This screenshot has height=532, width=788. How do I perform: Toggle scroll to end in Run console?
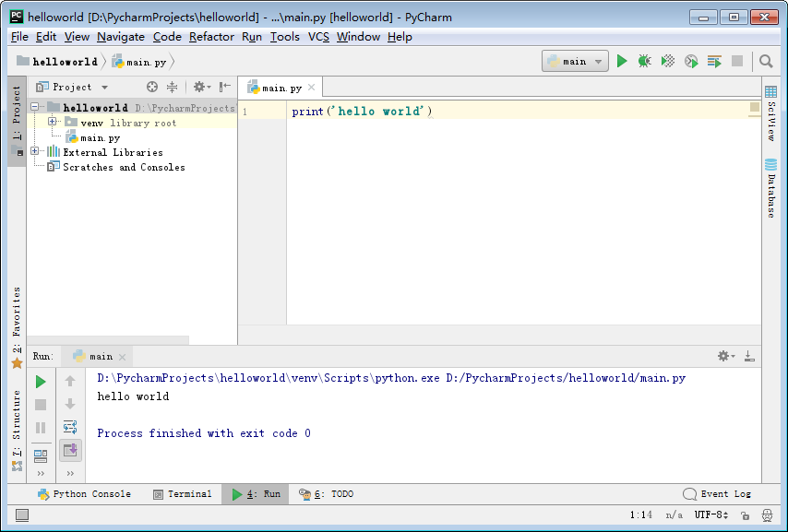click(70, 450)
